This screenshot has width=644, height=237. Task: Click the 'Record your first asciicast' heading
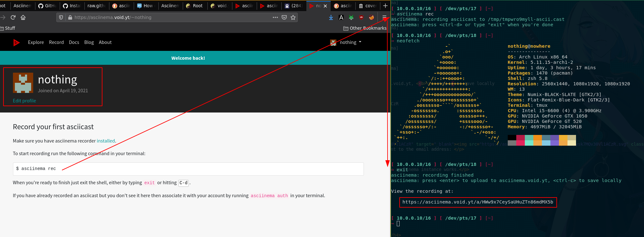click(53, 127)
